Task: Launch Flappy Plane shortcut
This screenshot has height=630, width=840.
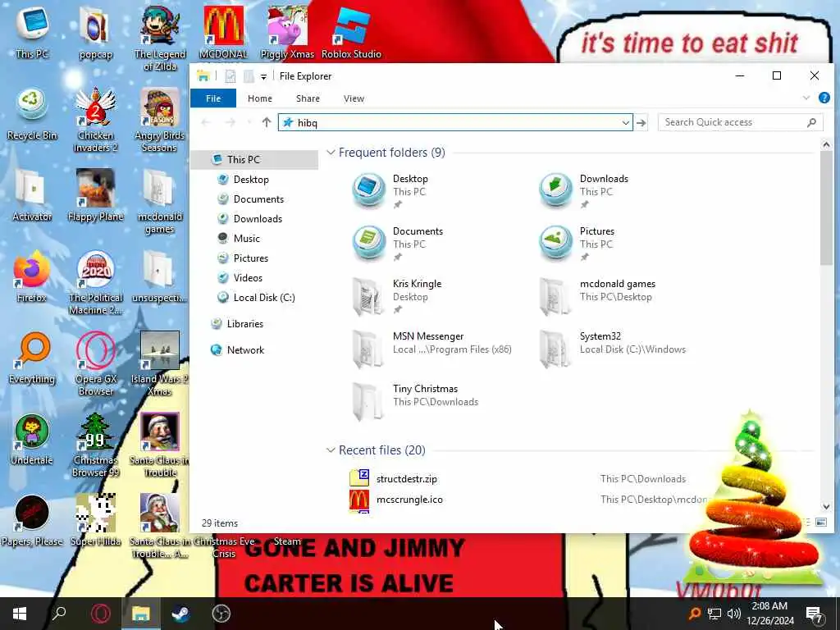Action: [95, 195]
